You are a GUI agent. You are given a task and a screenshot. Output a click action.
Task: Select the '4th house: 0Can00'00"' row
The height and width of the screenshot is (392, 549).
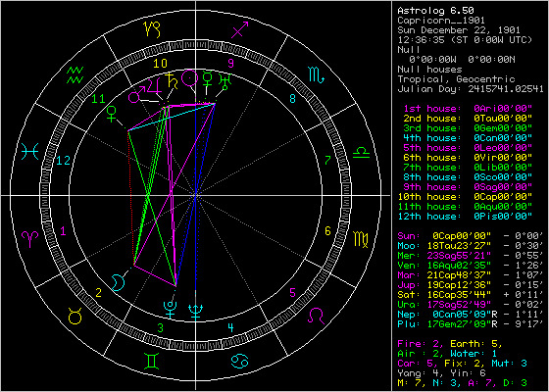pos(468,138)
